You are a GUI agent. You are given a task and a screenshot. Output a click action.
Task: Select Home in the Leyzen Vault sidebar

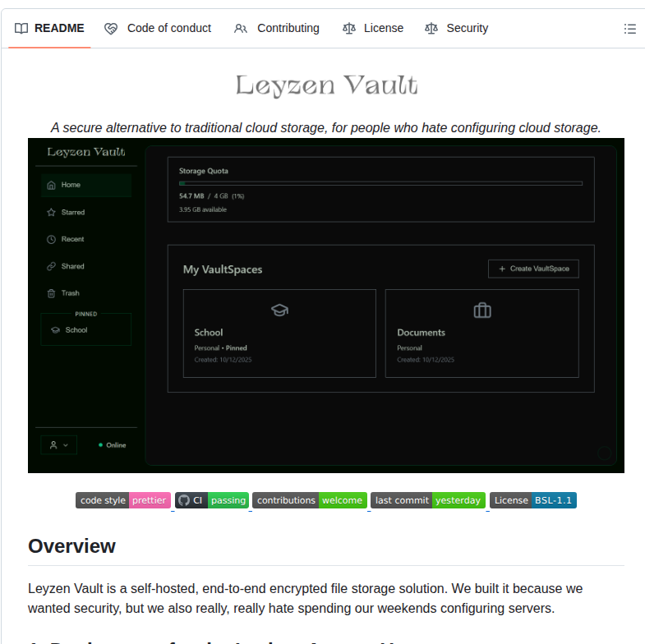click(x=86, y=185)
